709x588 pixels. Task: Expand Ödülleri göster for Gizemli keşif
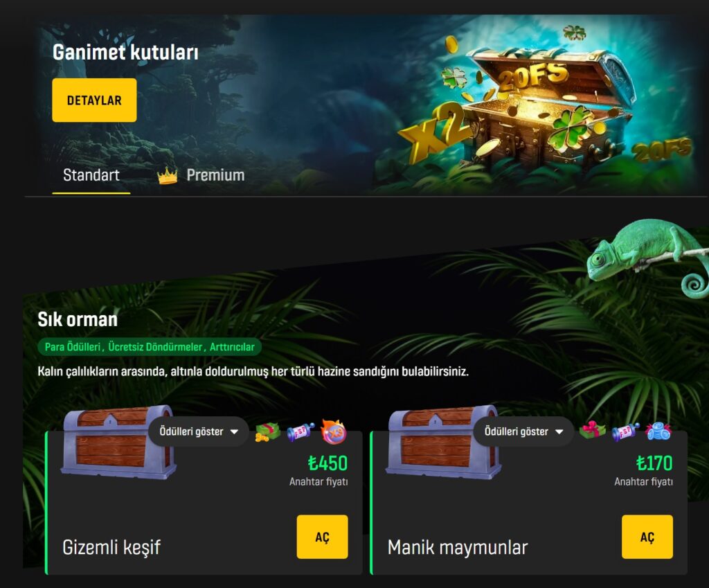pos(199,431)
